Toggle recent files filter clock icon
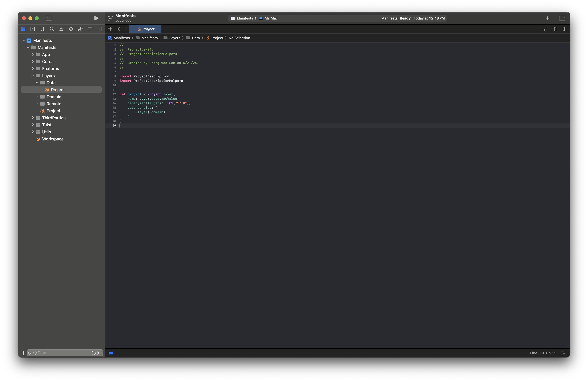Viewport: 588px width, 381px height. pyautogui.click(x=94, y=353)
